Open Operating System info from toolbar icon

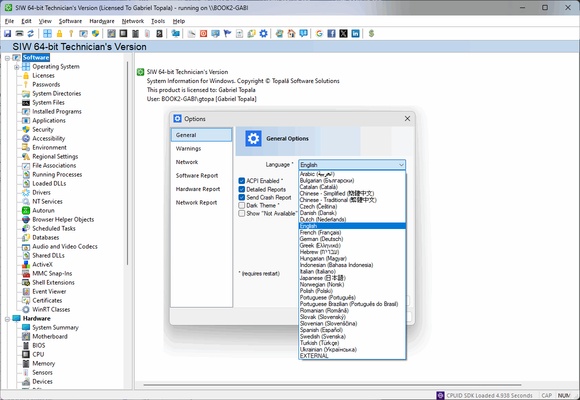[47, 34]
